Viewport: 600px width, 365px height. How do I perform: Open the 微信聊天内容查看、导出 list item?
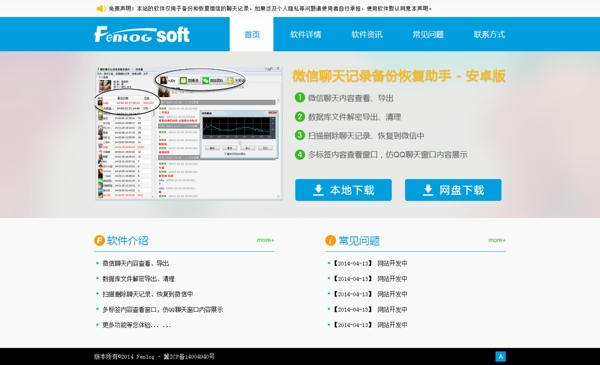pos(135,263)
